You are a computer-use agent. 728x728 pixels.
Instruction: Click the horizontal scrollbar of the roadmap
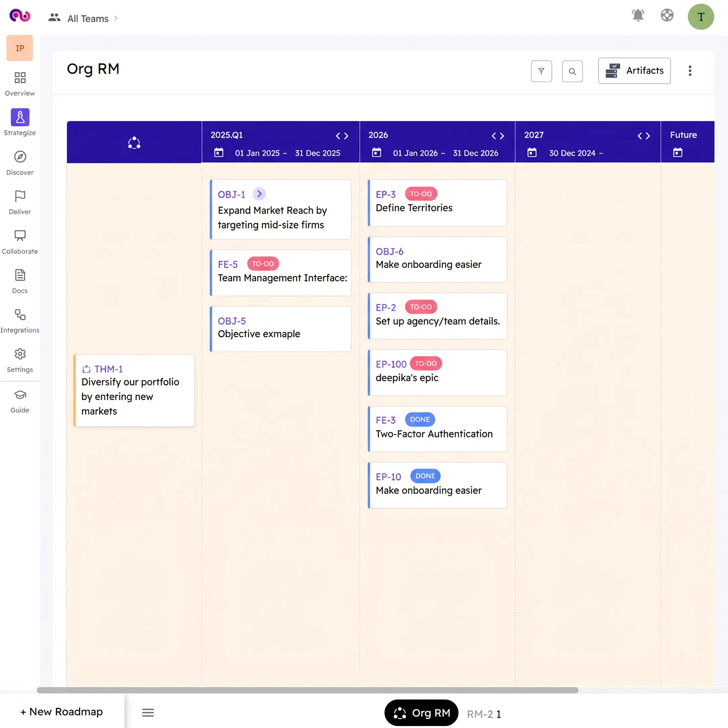(307, 690)
